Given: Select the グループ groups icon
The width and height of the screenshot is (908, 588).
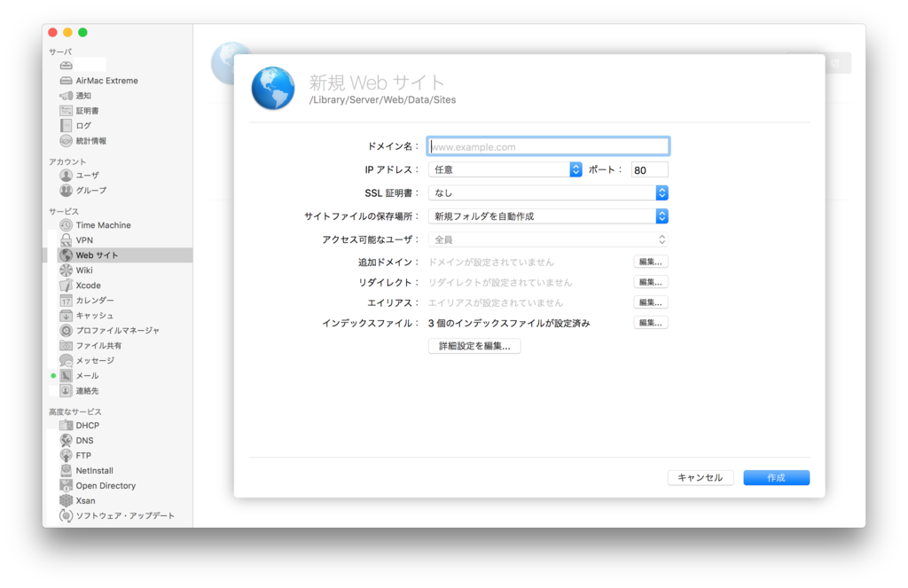Looking at the screenshot, I should click(x=66, y=190).
